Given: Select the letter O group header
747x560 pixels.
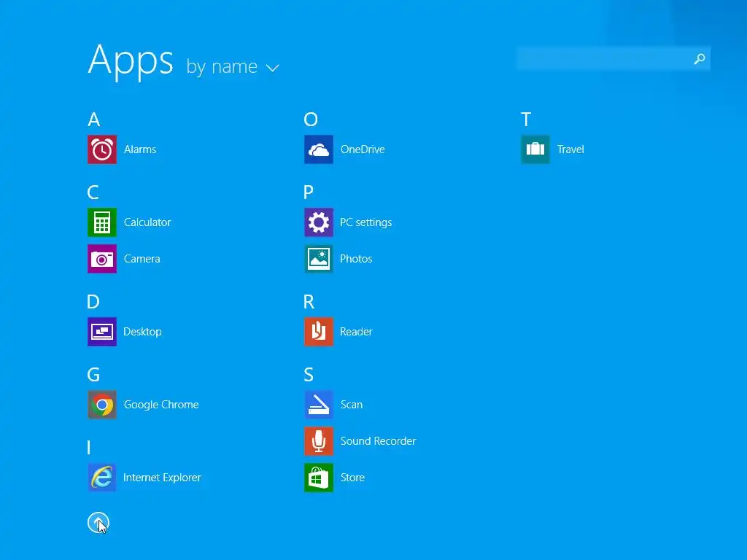Looking at the screenshot, I should coord(311,120).
